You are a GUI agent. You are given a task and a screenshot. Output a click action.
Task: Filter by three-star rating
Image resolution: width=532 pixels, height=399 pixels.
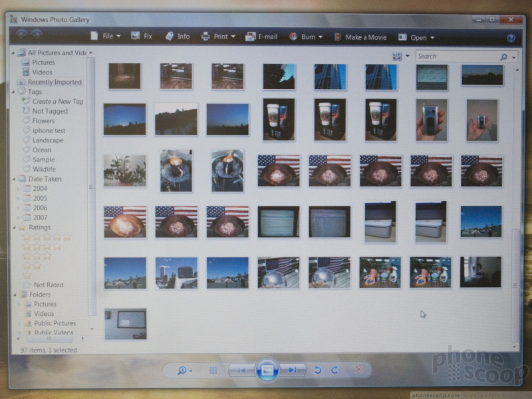click(37, 257)
